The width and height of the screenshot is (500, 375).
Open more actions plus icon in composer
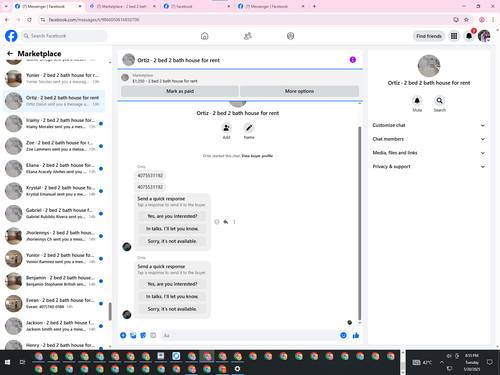pyautogui.click(x=123, y=335)
